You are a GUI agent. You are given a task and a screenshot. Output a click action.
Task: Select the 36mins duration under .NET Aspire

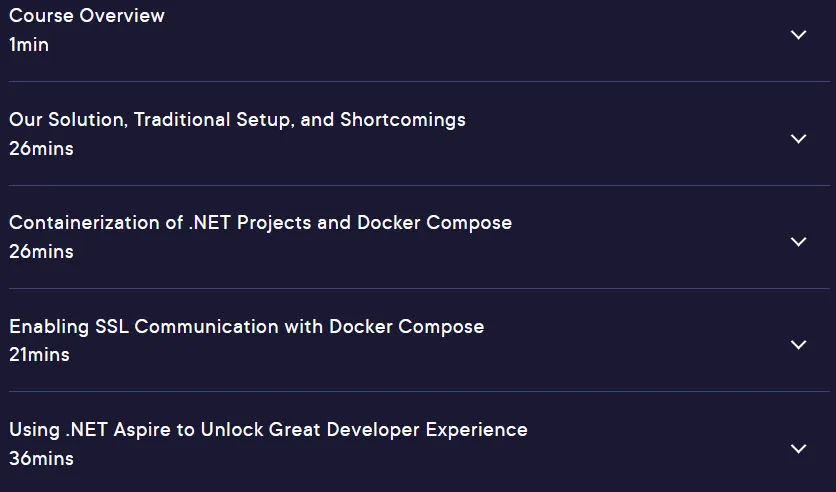tap(41, 458)
